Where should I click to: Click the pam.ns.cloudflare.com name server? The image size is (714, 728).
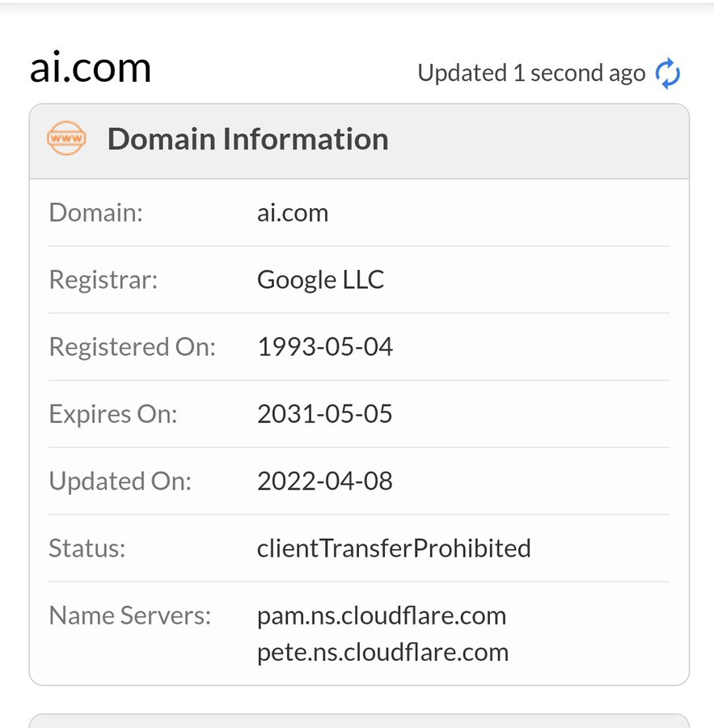(382, 616)
